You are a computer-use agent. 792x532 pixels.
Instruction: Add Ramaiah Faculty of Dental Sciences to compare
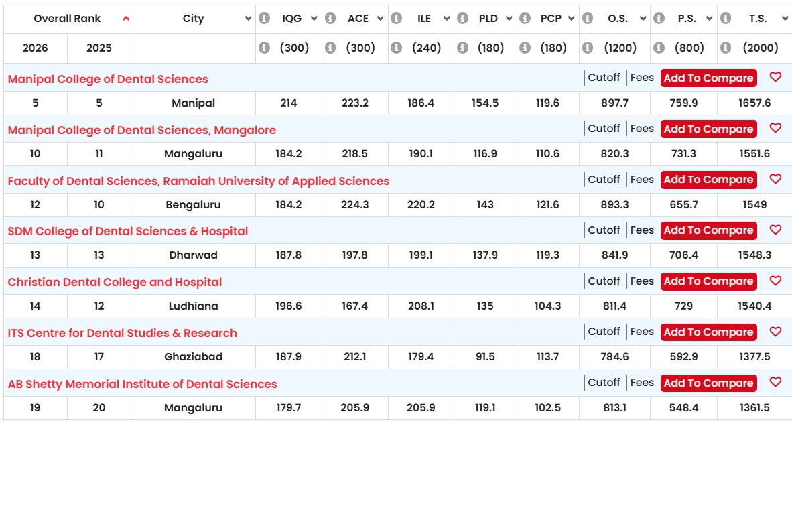[x=709, y=180]
